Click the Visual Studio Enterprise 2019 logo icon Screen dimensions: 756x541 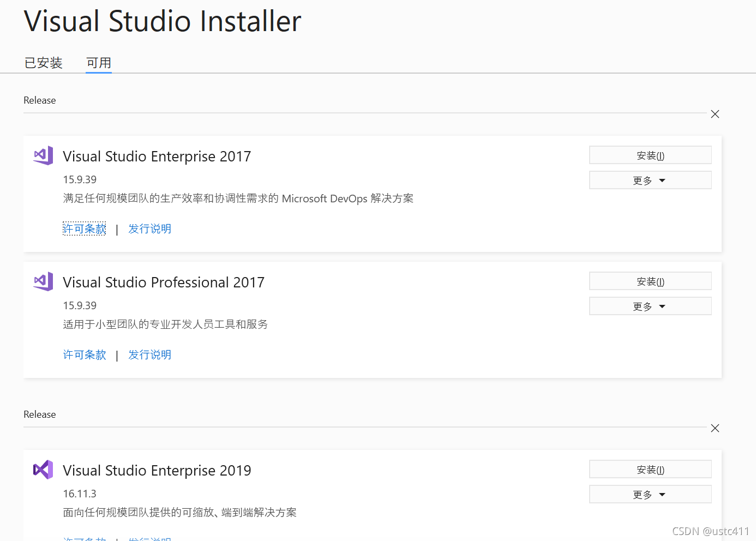43,470
